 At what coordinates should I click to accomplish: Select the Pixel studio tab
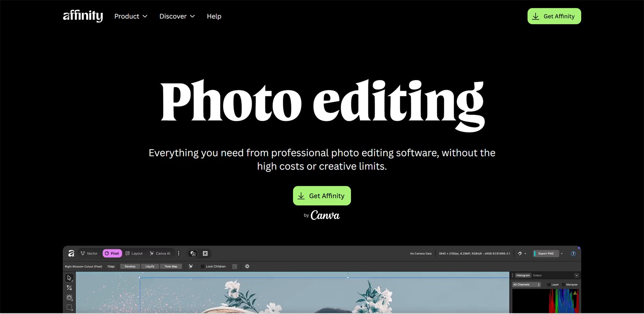(x=112, y=254)
